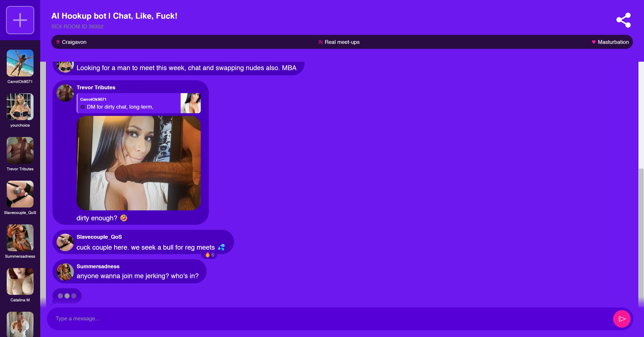
Task: Open the share icon in the header
Action: [x=623, y=20]
